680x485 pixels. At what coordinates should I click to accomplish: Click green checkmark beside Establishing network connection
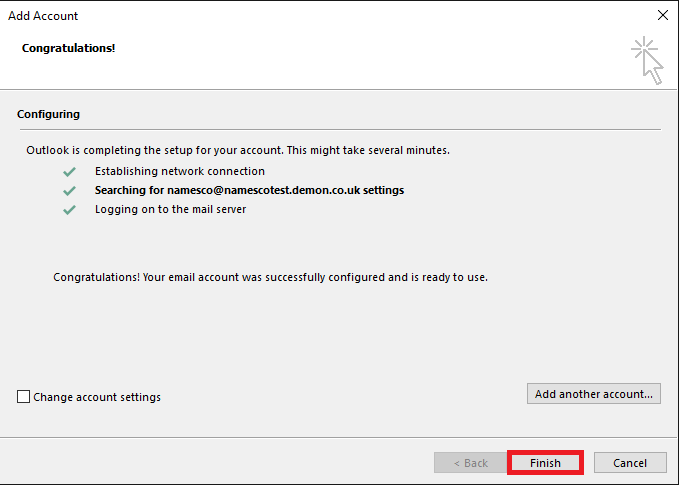(x=69, y=172)
